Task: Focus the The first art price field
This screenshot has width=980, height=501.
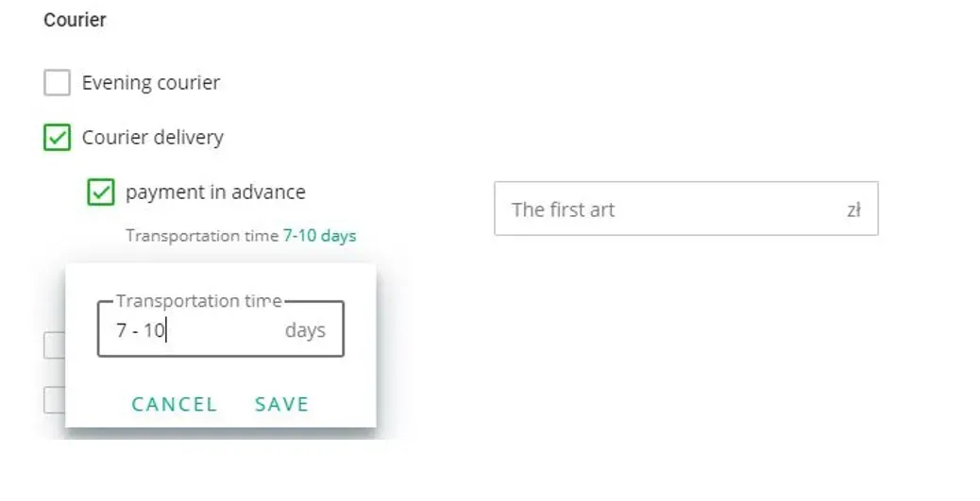Action: (x=686, y=209)
